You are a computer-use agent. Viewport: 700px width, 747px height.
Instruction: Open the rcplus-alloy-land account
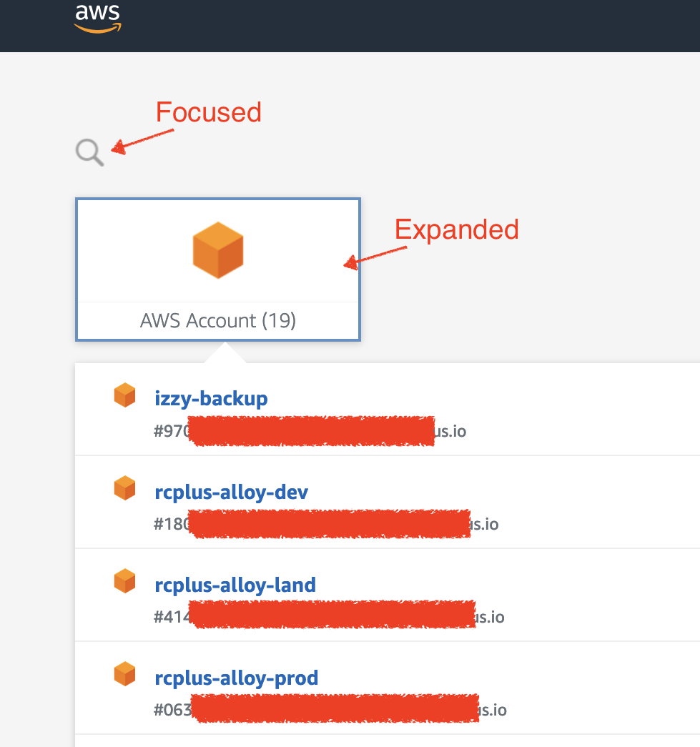click(235, 585)
